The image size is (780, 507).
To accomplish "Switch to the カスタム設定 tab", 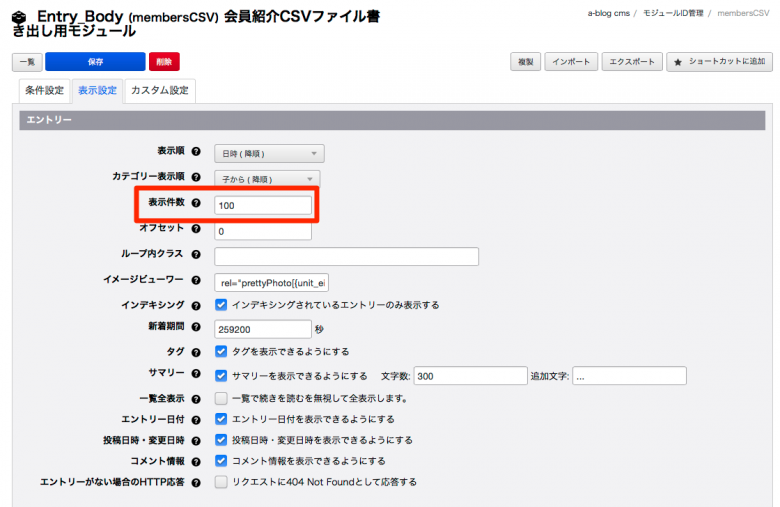I will pos(160,91).
